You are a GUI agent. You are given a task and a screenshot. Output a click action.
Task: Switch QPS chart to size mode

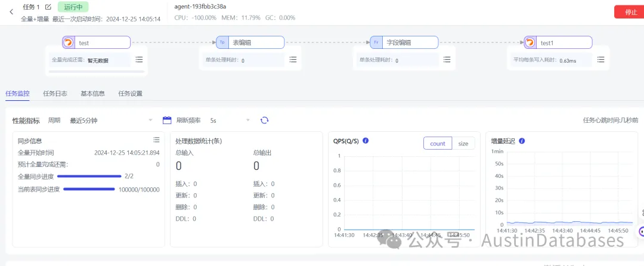pyautogui.click(x=463, y=144)
